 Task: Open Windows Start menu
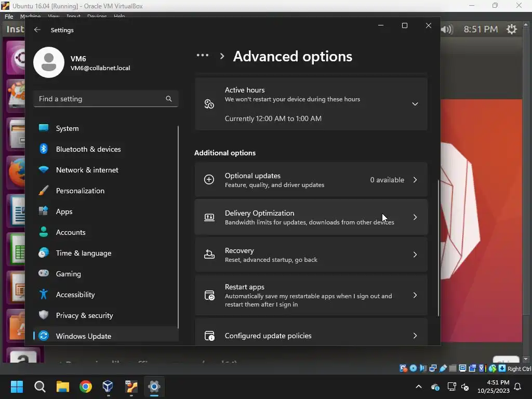17,387
